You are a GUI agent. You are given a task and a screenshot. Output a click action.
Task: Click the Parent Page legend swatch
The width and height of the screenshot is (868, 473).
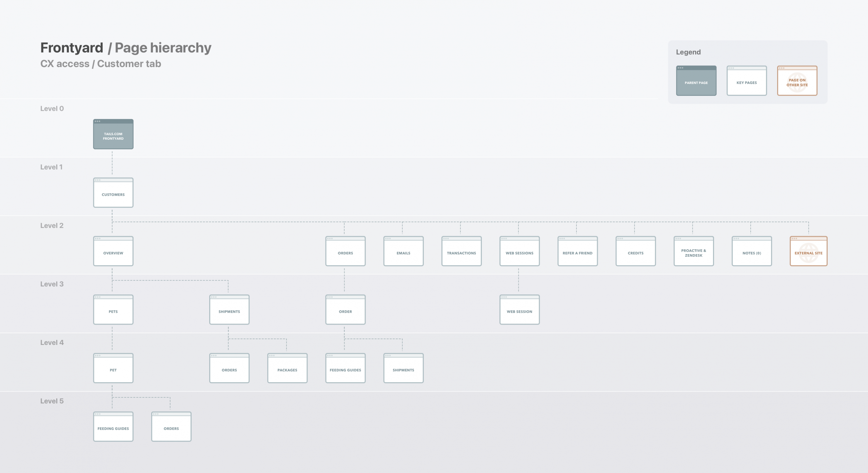point(696,81)
